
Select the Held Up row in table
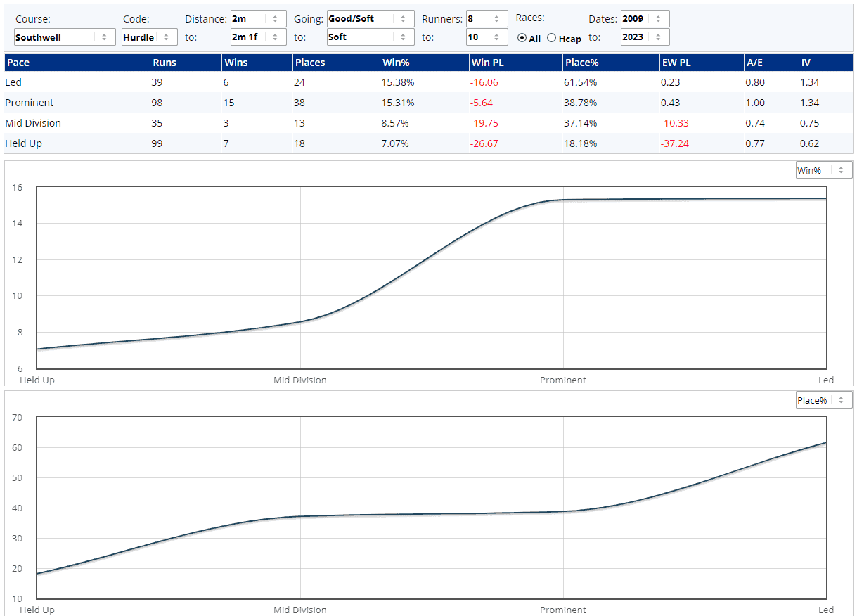[x=22, y=143]
